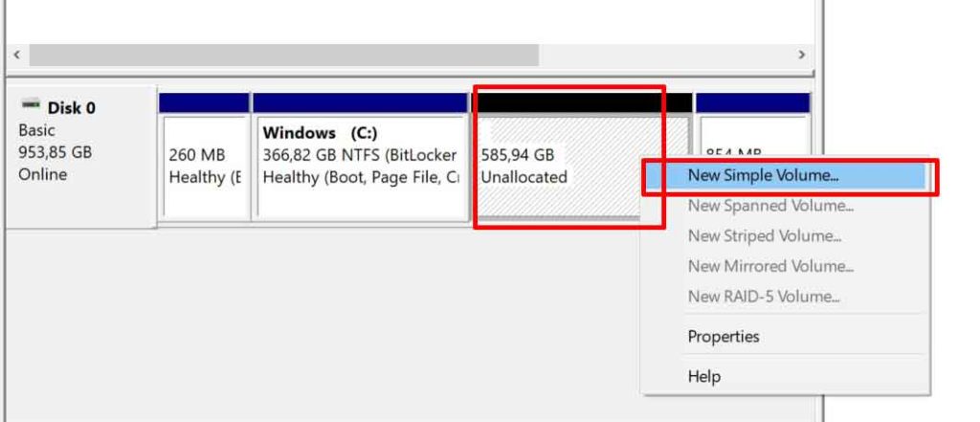Click scrollbar track right of thumb

pos(666,55)
